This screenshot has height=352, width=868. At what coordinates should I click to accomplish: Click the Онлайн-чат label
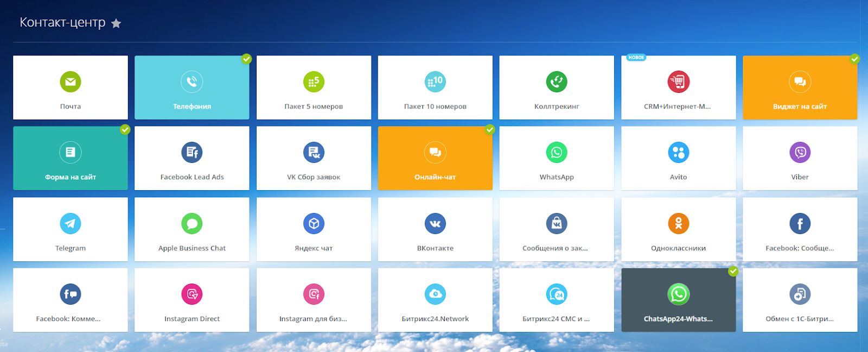coord(435,177)
